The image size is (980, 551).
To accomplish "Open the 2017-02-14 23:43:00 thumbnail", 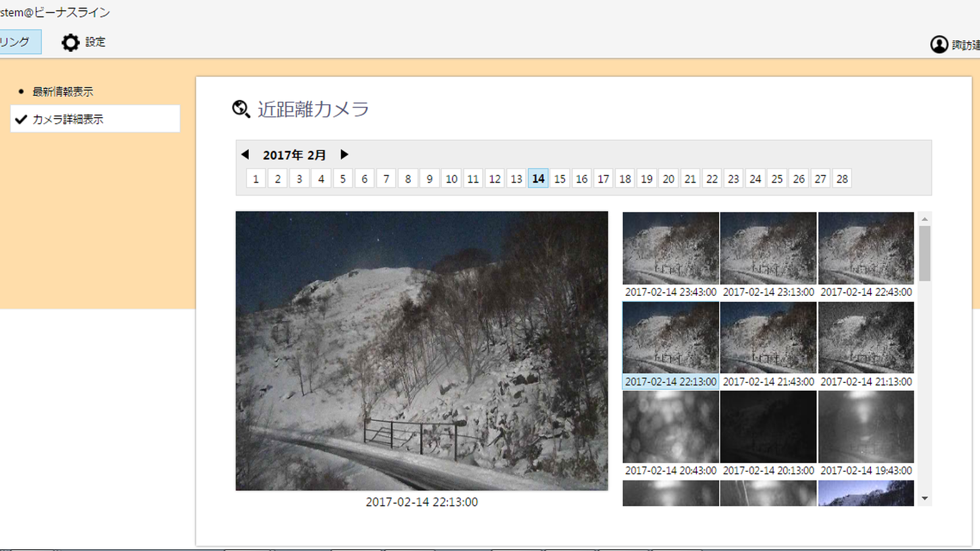I will (x=670, y=248).
